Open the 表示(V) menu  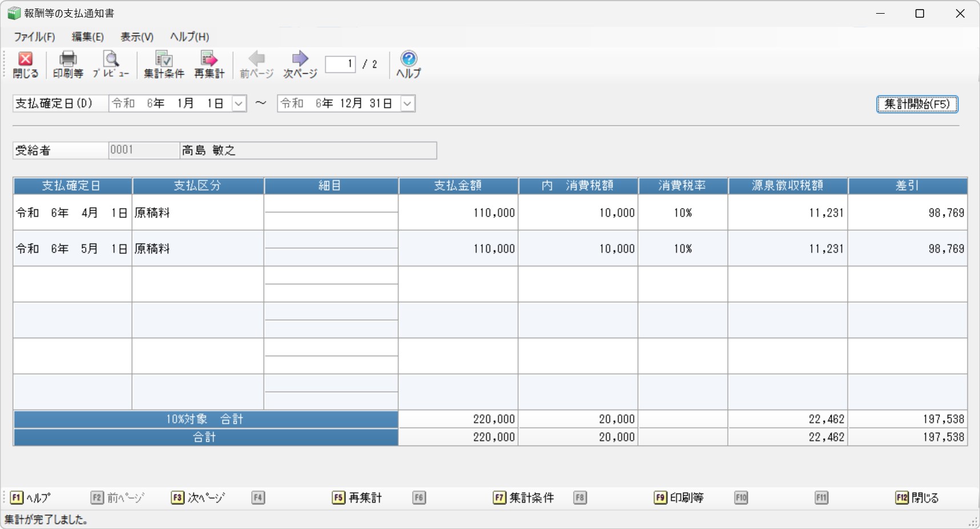click(136, 37)
